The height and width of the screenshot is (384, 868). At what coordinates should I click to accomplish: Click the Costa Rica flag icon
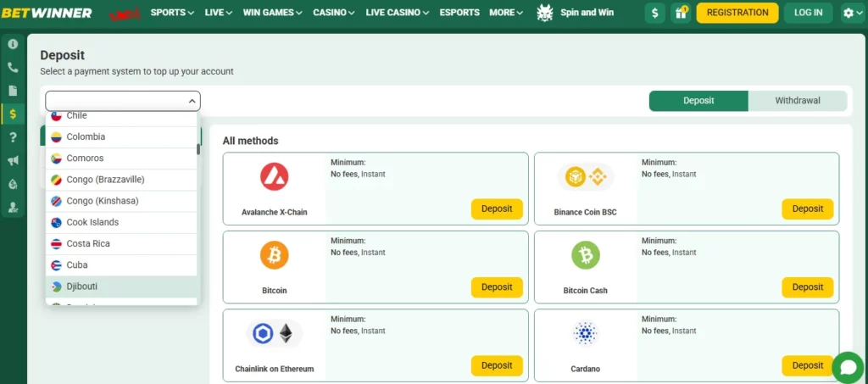[x=57, y=243]
